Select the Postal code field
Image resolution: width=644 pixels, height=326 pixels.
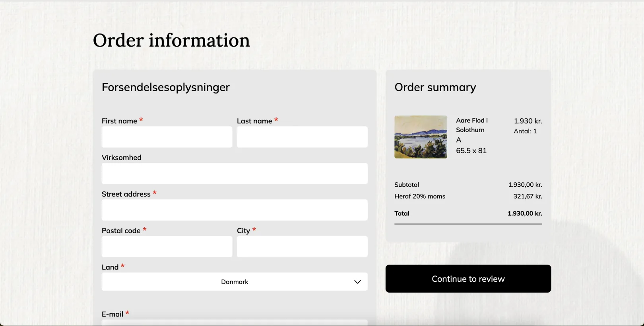[x=167, y=247]
